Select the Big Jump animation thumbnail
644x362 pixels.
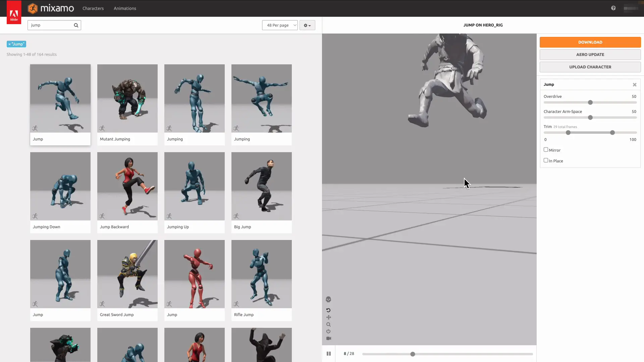262,186
